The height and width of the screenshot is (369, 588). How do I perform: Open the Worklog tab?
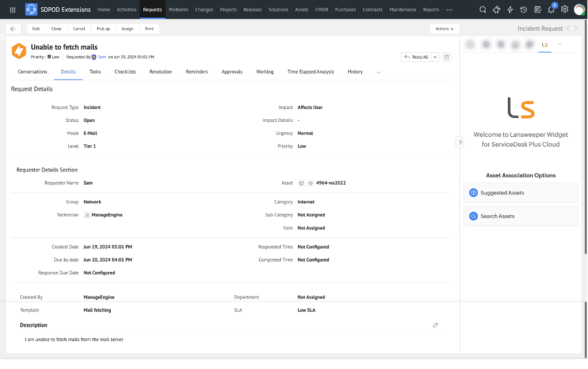pyautogui.click(x=265, y=72)
